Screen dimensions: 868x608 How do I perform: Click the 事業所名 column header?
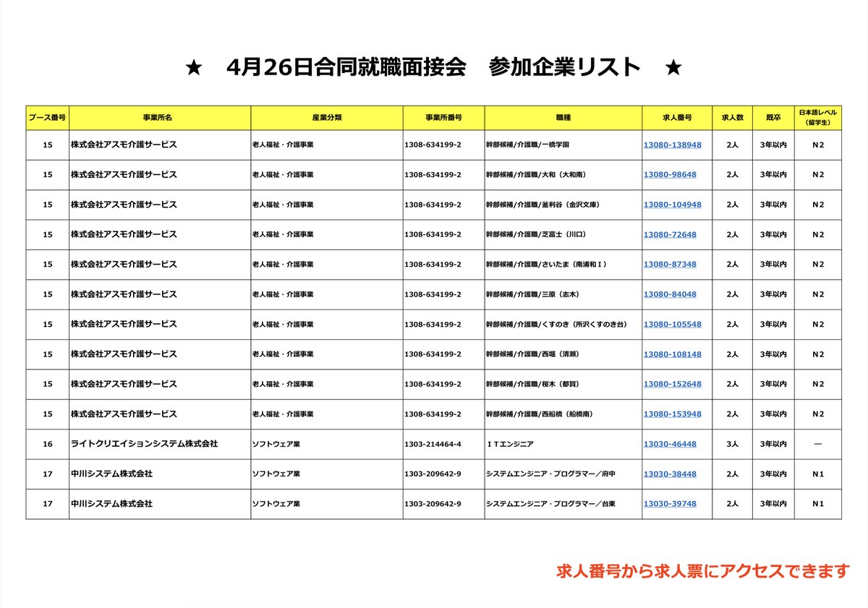(x=160, y=117)
